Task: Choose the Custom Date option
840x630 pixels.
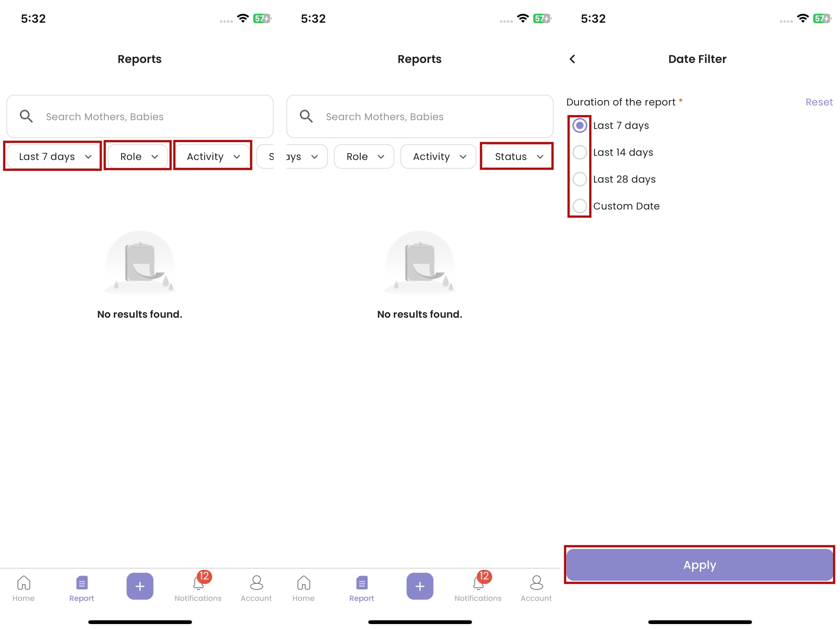Action: tap(579, 206)
